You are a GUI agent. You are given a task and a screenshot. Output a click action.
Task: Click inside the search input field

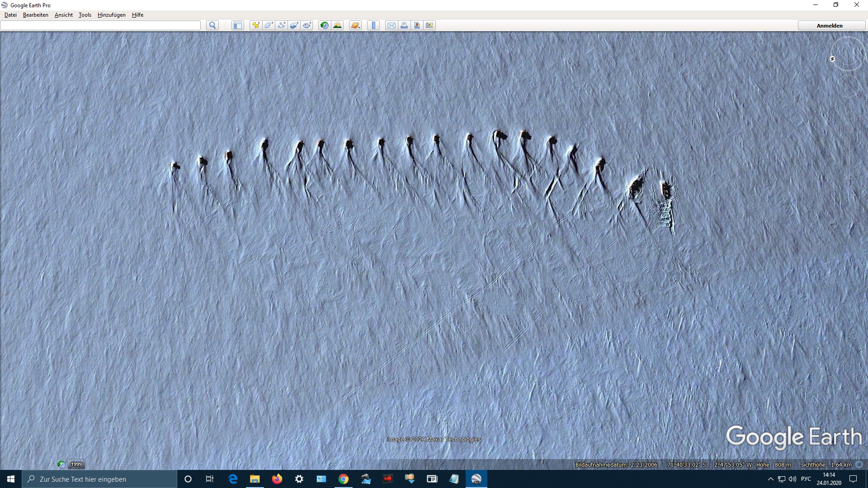[100, 25]
